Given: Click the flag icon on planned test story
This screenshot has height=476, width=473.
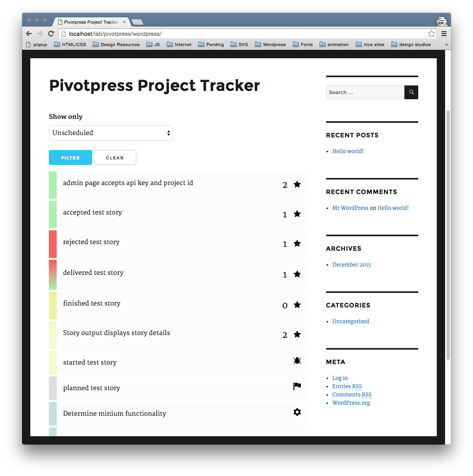Looking at the screenshot, I should point(297,386).
